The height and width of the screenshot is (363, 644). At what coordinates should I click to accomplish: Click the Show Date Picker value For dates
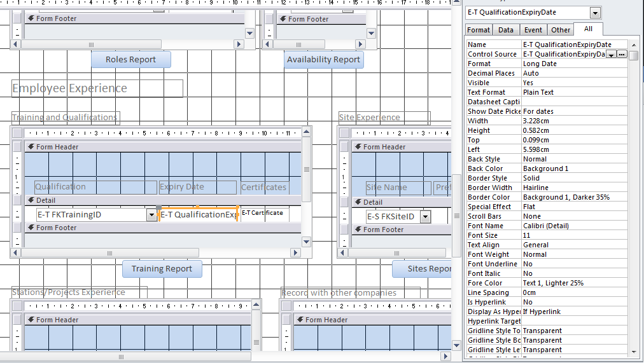point(575,111)
